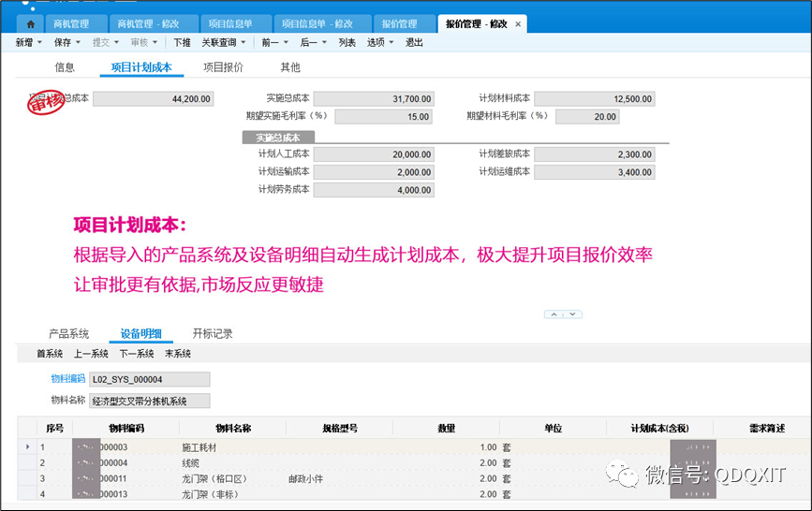Switch to the 产品系统 tab
Image resolution: width=812 pixels, height=511 pixels.
pos(68,333)
